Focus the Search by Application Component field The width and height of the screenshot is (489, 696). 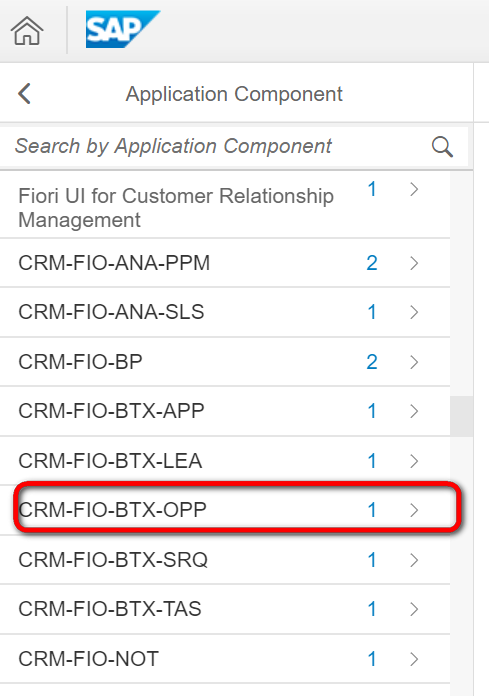tap(234, 146)
